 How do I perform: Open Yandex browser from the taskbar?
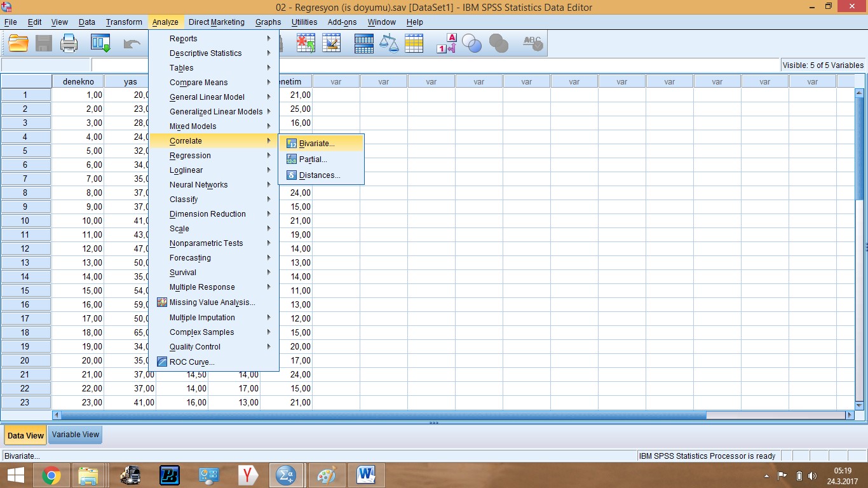click(x=248, y=475)
